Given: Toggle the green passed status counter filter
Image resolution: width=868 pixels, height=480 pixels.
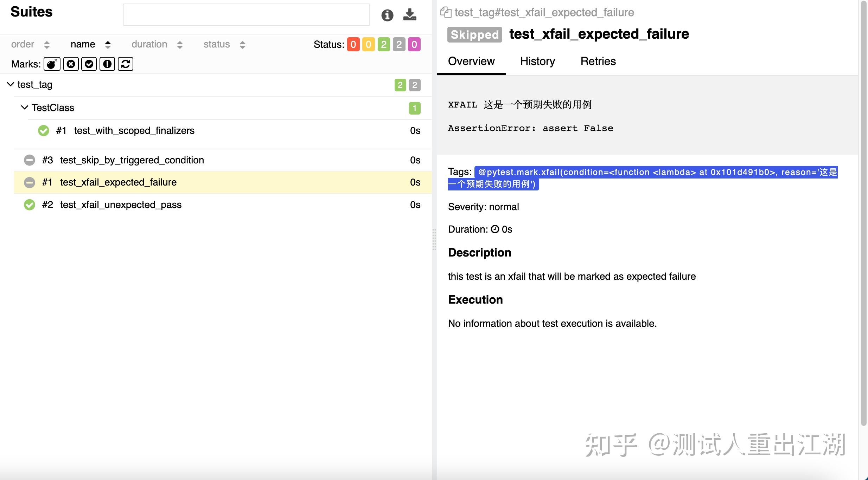Looking at the screenshot, I should [384, 44].
